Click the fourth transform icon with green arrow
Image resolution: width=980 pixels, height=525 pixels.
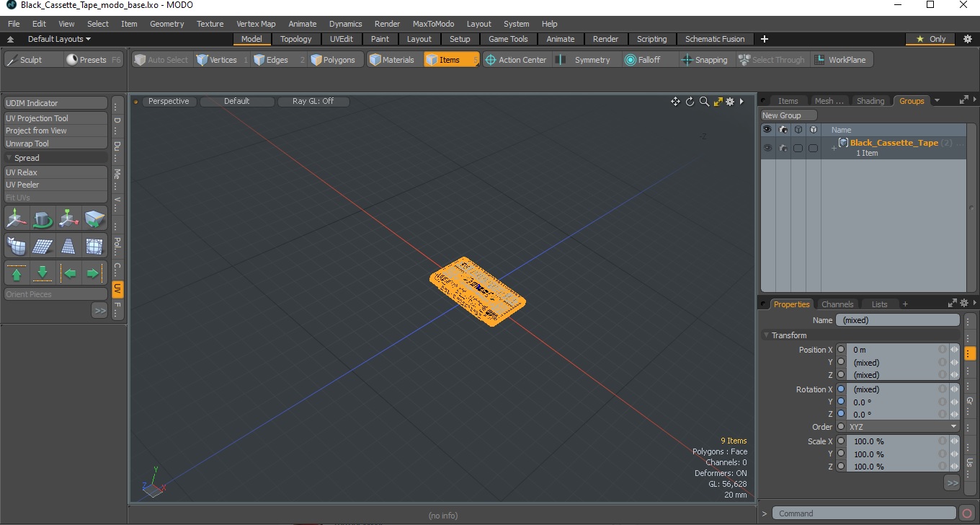click(x=94, y=218)
